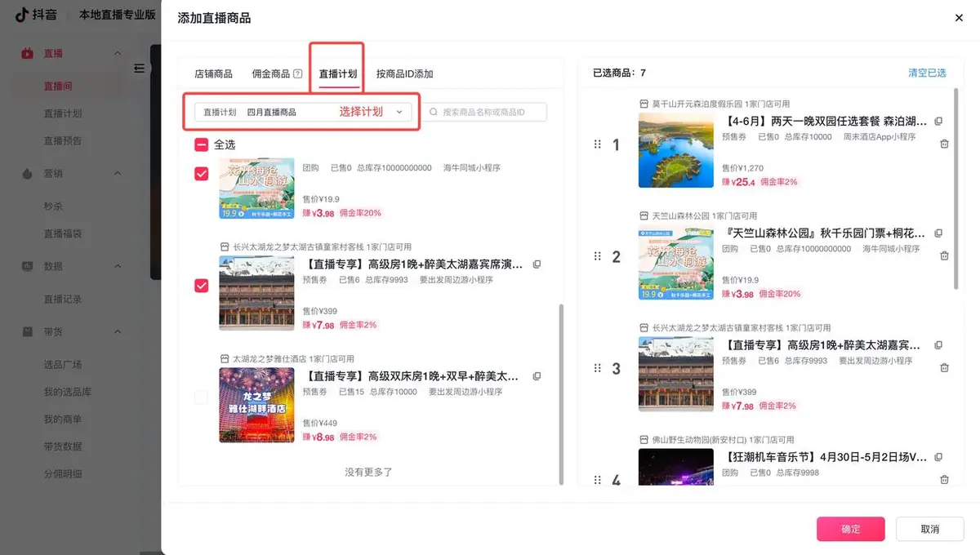This screenshot has height=555, width=980.
Task: Click the 抖音 logo in header
Action: [37, 15]
